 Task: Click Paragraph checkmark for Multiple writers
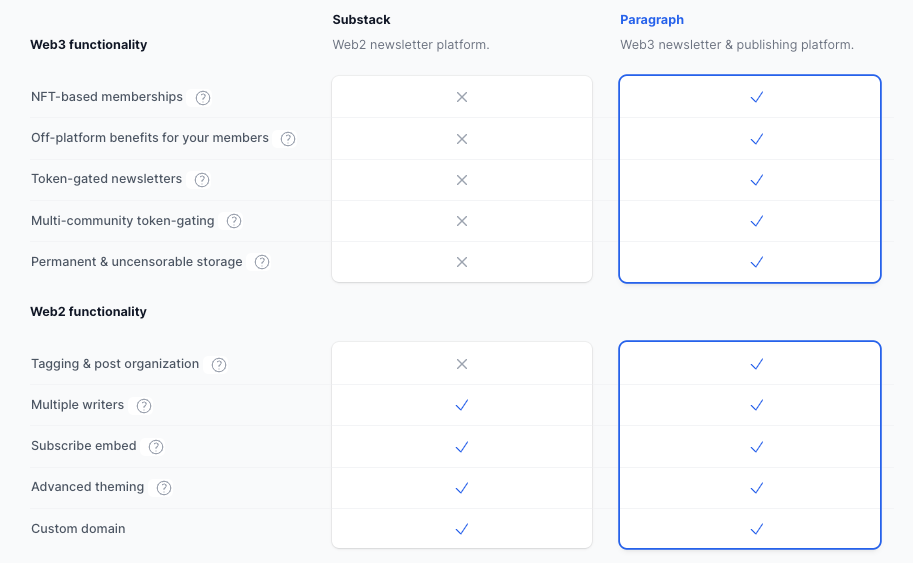(757, 405)
